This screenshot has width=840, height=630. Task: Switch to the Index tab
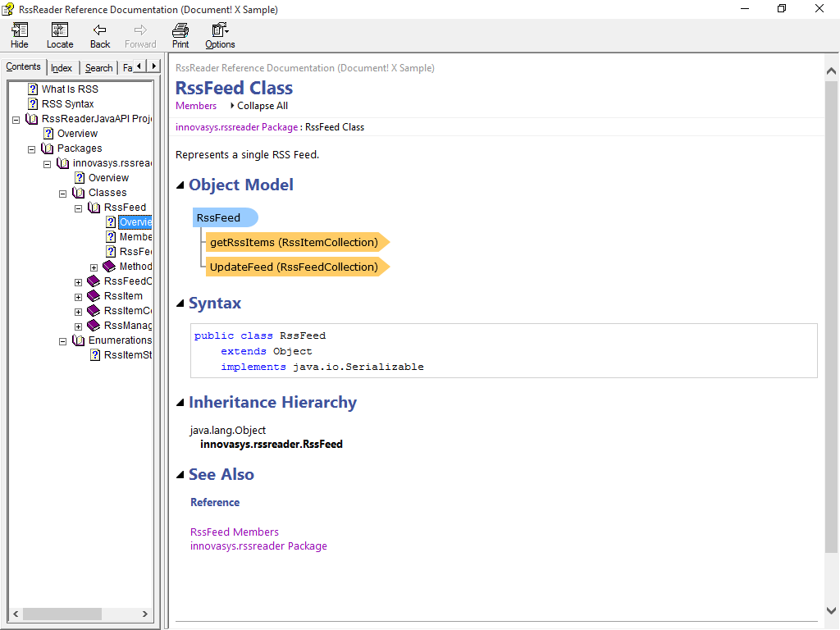click(x=61, y=68)
